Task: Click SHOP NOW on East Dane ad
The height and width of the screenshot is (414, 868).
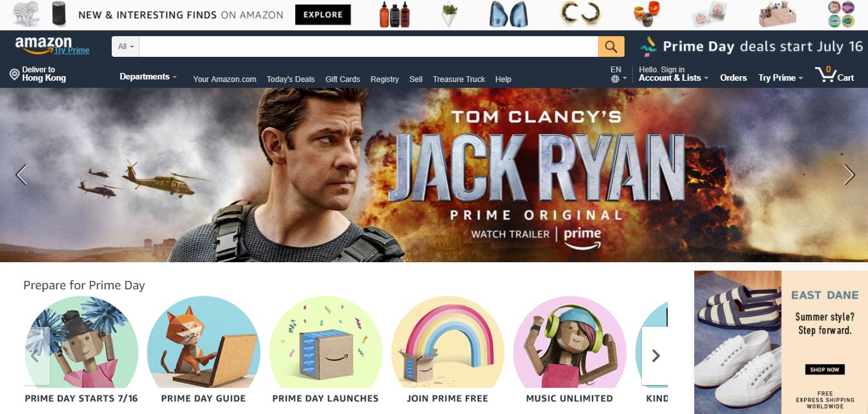Action: coord(825,369)
